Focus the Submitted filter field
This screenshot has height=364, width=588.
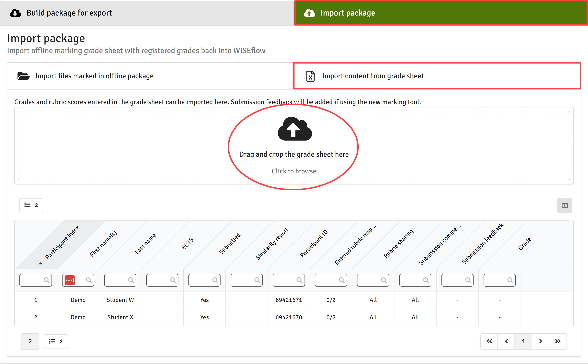pos(205,280)
